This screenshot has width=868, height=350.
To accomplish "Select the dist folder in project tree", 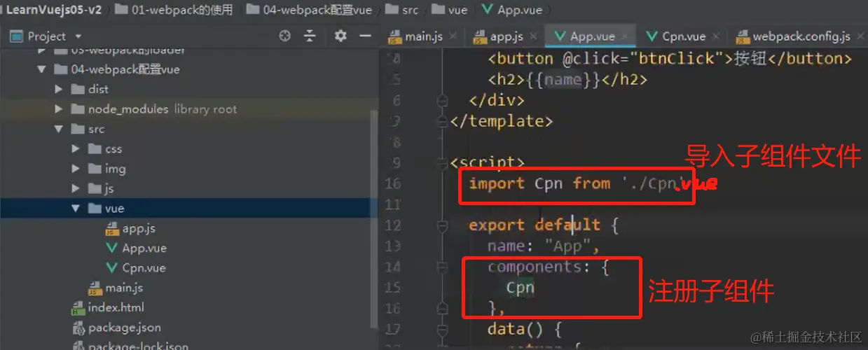I will coord(90,89).
